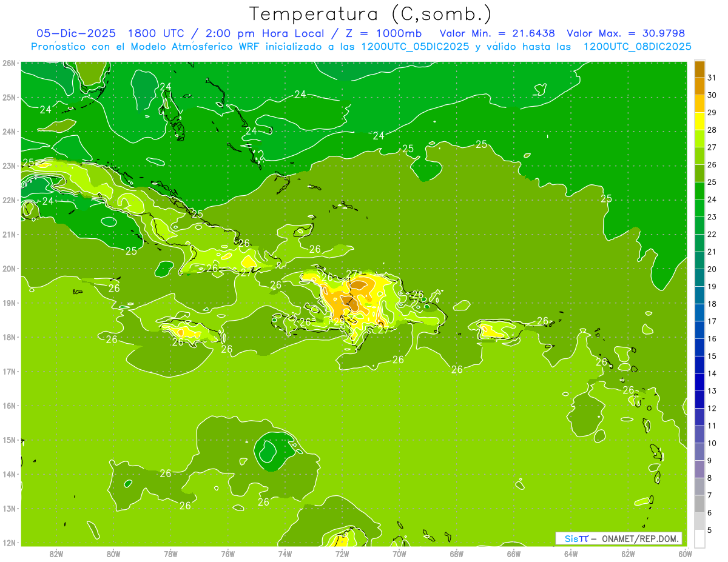Click the 25 contour label near 63W 22N
This screenshot has height=562, width=728.
pyautogui.click(x=606, y=198)
